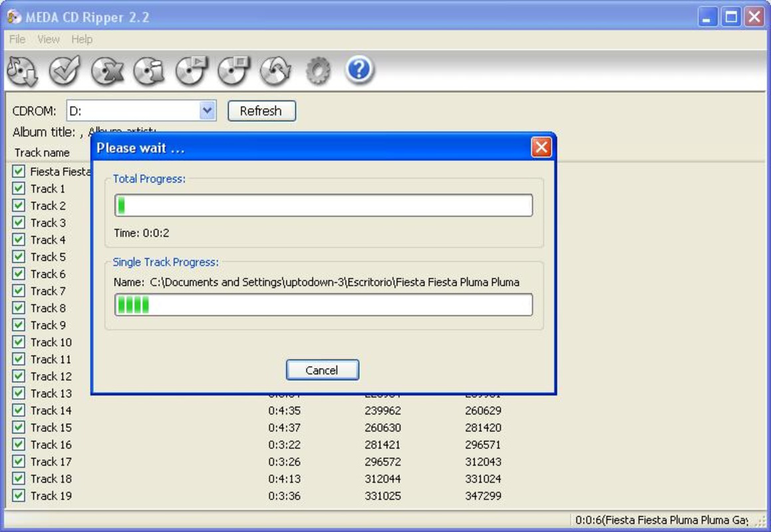Play the CD using the play disc icon
This screenshot has width=771, height=532.
click(x=191, y=70)
